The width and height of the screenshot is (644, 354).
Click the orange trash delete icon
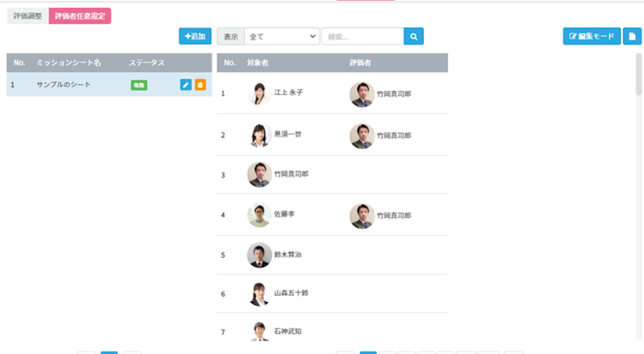click(200, 85)
